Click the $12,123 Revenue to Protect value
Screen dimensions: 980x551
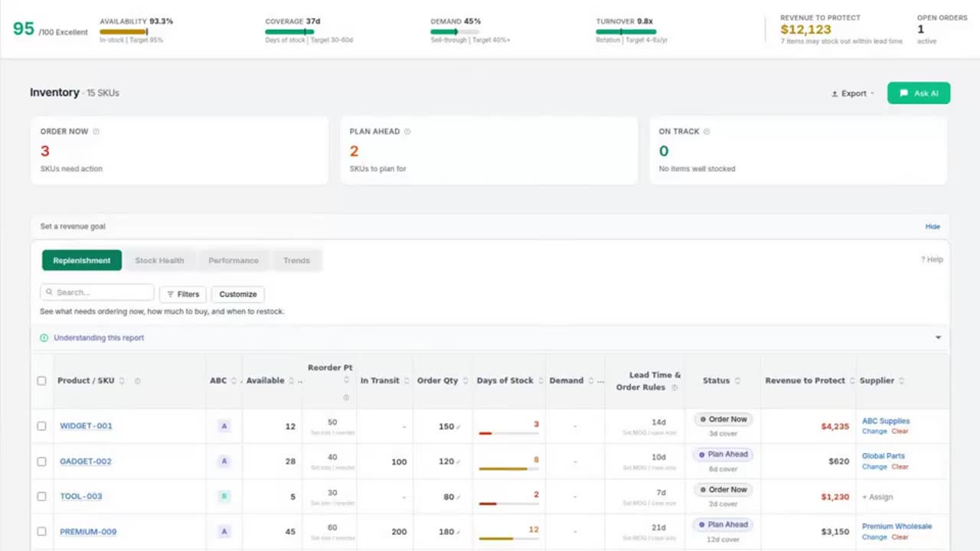click(805, 30)
